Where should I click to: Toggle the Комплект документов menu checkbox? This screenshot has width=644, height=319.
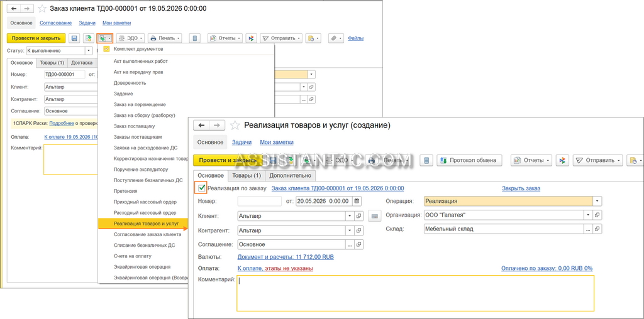pyautogui.click(x=106, y=49)
